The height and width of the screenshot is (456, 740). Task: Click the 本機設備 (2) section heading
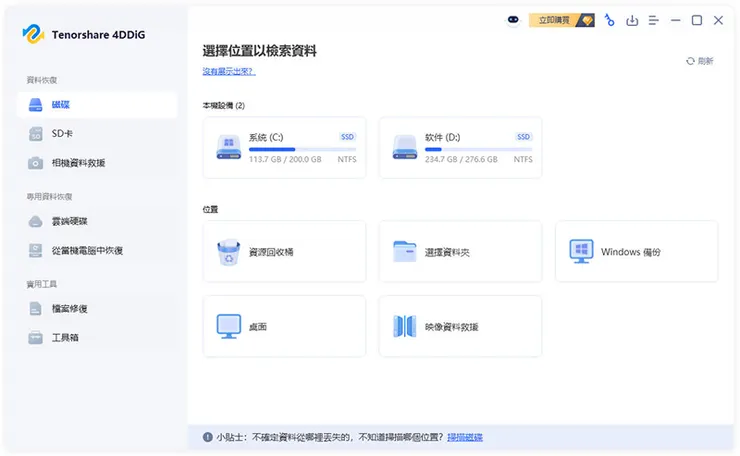tap(224, 105)
